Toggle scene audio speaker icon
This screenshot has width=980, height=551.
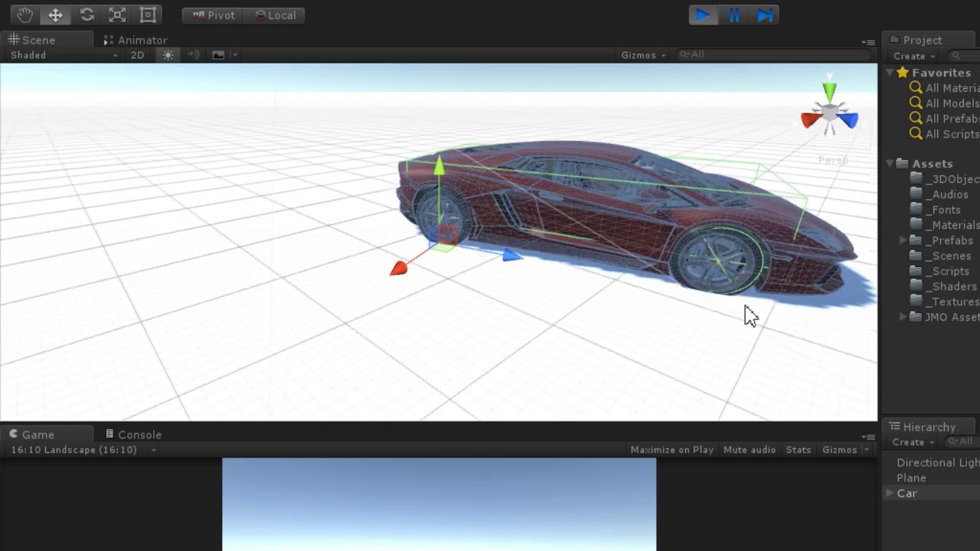click(193, 55)
